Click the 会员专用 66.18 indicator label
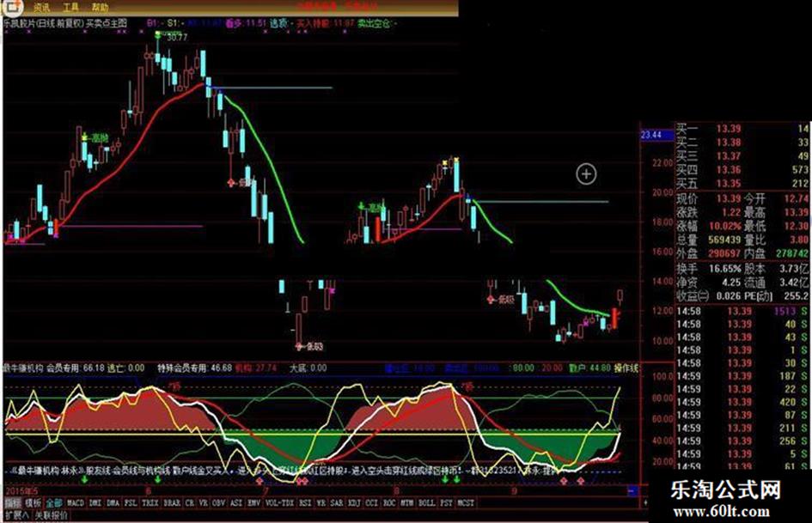This screenshot has width=812, height=523. click(x=76, y=368)
